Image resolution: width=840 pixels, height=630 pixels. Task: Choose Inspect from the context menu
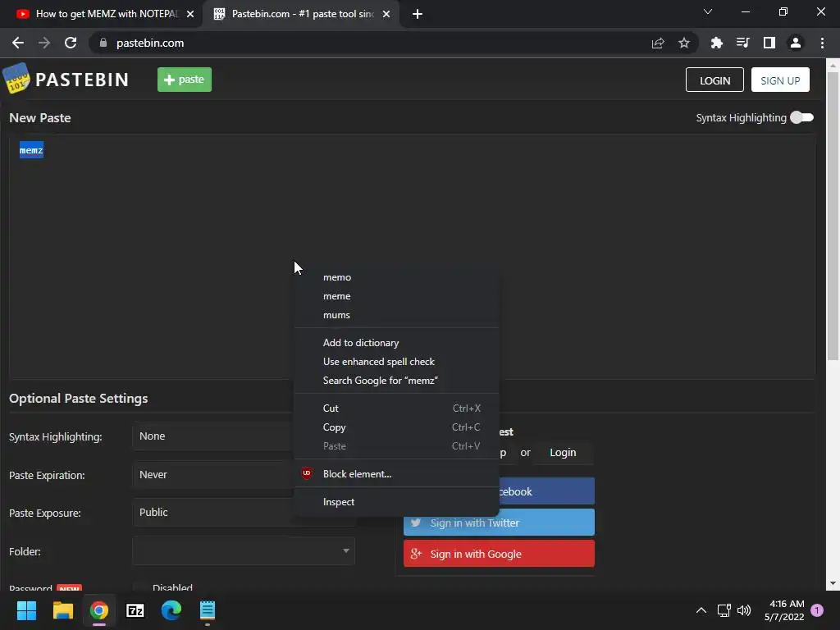pyautogui.click(x=396, y=502)
